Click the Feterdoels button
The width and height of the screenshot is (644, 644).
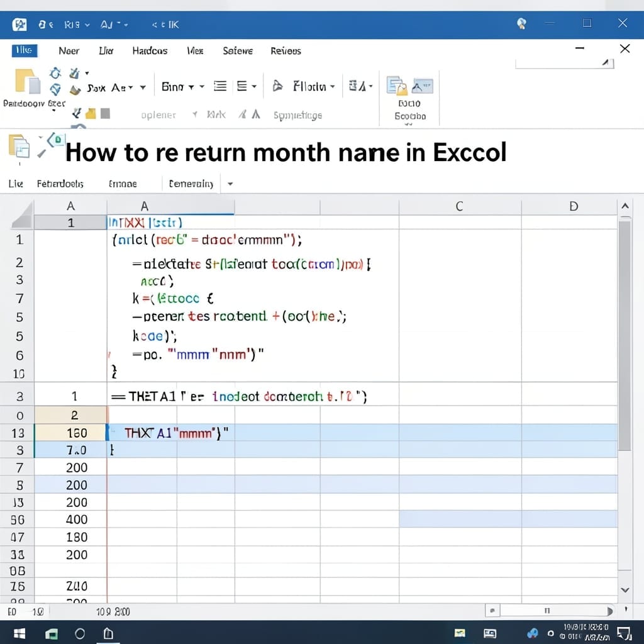click(60, 184)
